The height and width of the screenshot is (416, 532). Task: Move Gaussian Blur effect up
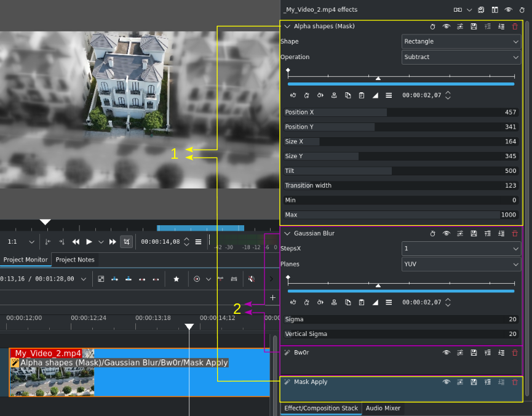[x=488, y=233]
